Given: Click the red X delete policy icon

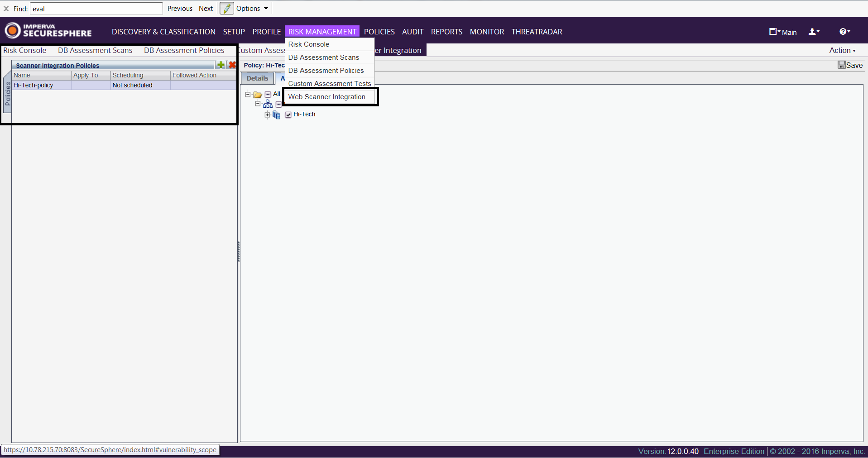Looking at the screenshot, I should [x=232, y=65].
